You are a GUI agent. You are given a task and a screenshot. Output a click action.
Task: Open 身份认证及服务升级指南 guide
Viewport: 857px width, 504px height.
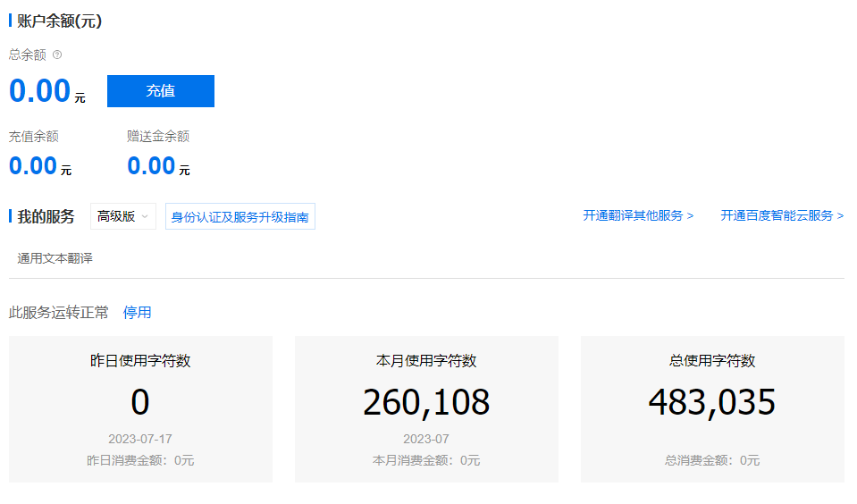coord(239,216)
